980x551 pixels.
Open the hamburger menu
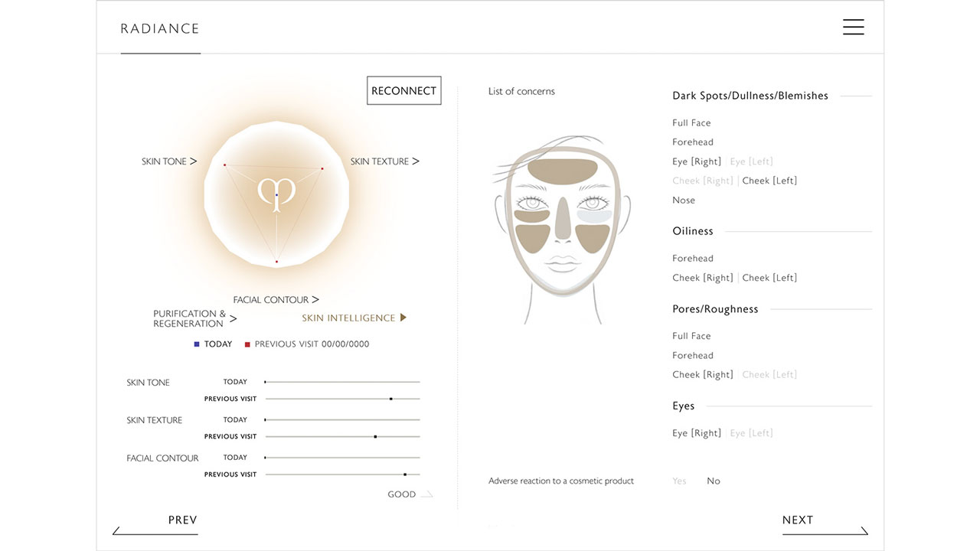(853, 27)
